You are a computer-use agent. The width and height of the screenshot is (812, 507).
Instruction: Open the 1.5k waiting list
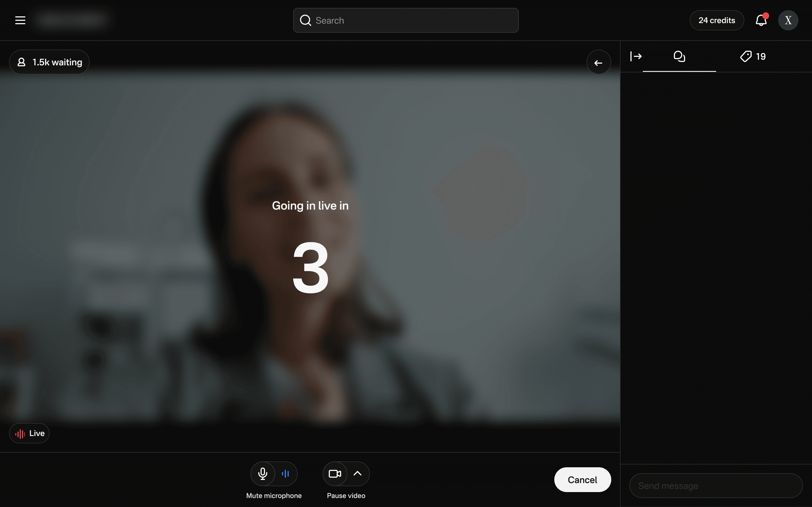click(x=57, y=62)
